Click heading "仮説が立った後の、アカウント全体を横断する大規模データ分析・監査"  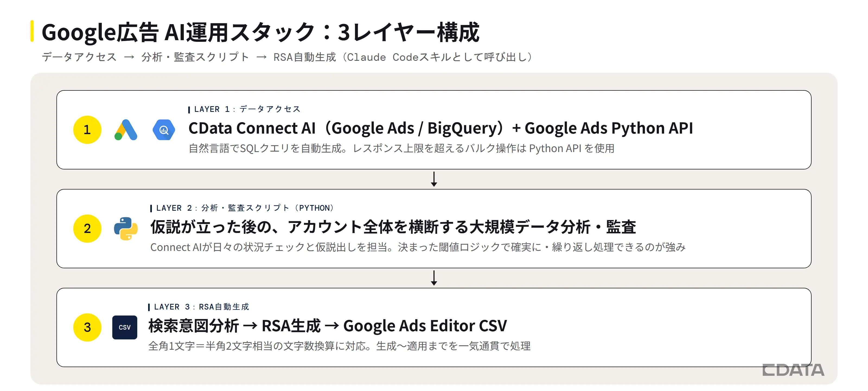coord(393,227)
